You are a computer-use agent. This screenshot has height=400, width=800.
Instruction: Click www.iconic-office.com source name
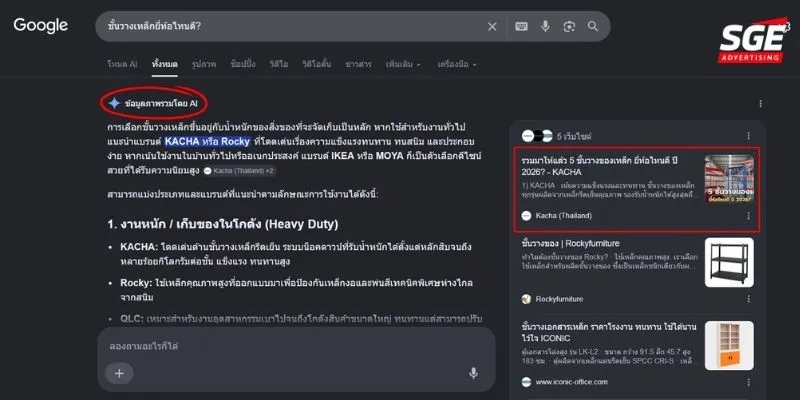pyautogui.click(x=571, y=382)
